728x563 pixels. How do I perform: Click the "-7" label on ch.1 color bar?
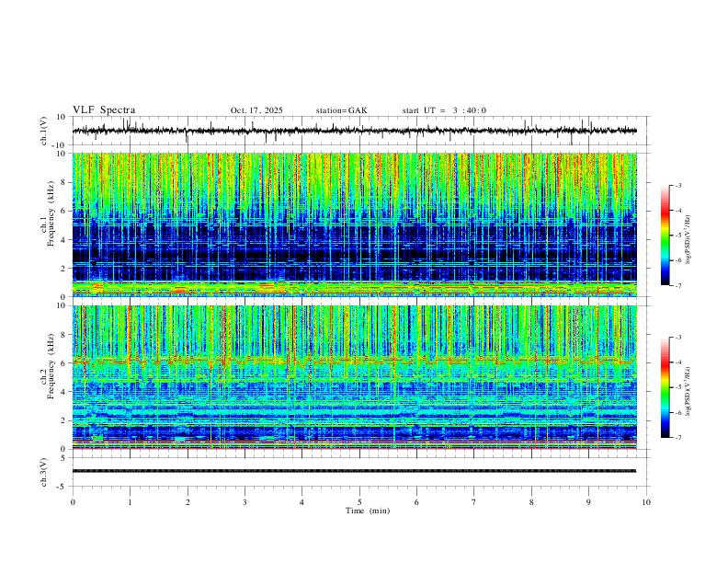pyautogui.click(x=677, y=285)
